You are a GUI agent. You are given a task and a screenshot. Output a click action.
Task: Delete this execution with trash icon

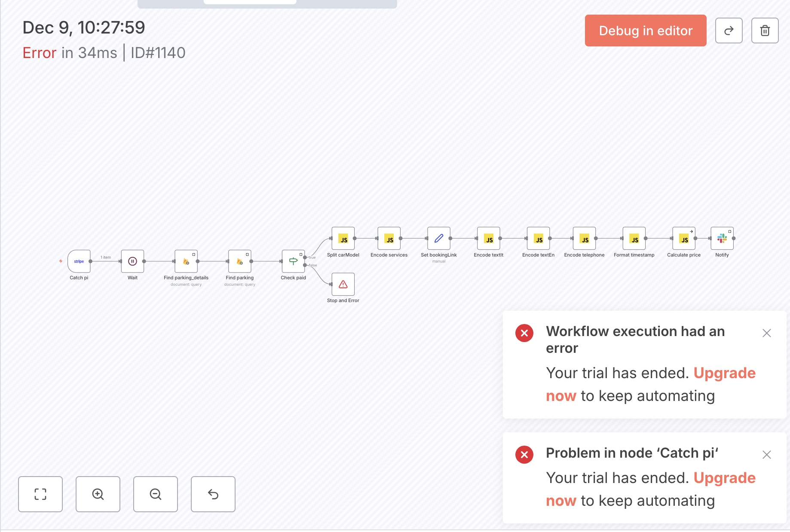pyautogui.click(x=765, y=31)
